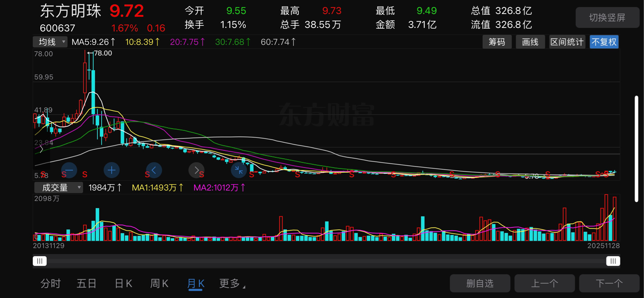Click the stock code 600637
The width and height of the screenshot is (644, 298).
[x=57, y=28]
